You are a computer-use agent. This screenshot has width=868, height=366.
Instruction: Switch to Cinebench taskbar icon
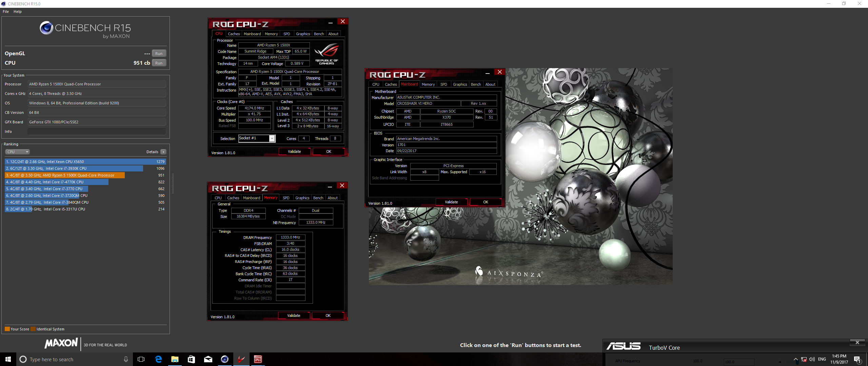224,359
